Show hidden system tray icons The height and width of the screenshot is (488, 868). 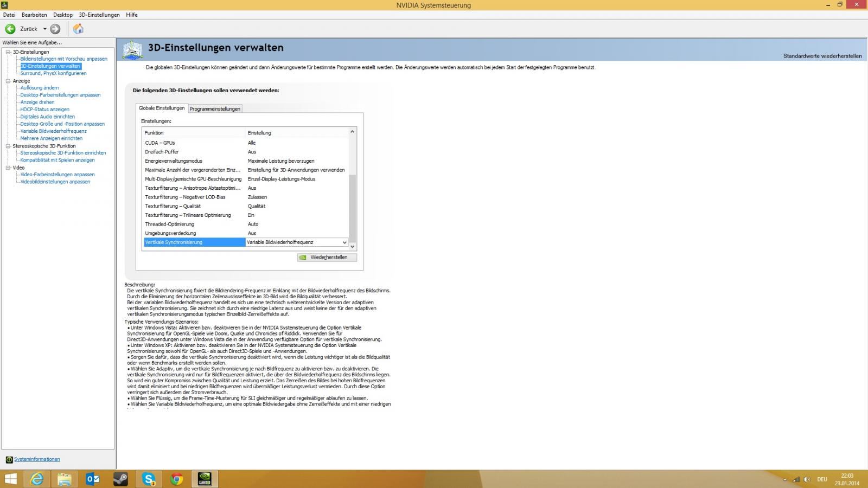[784, 480]
